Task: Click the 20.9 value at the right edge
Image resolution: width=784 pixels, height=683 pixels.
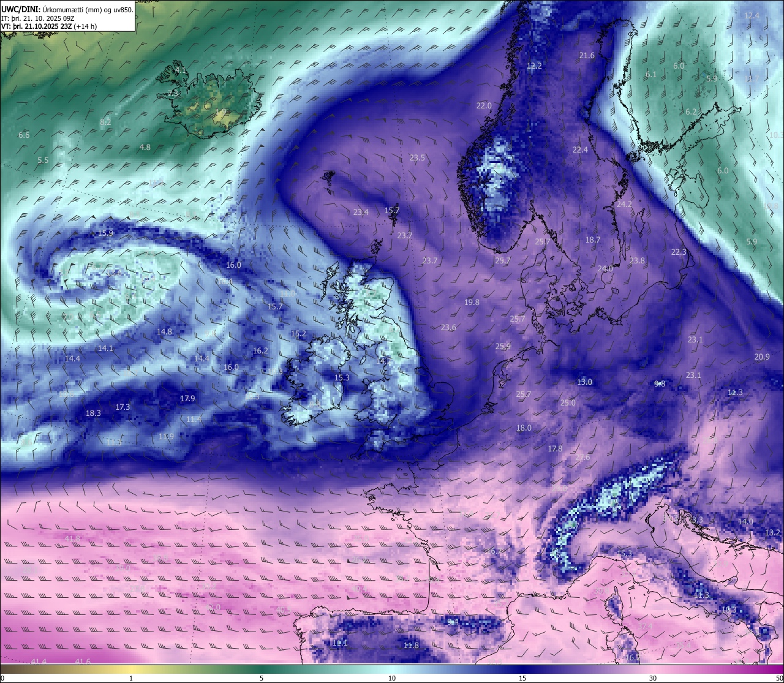Action: (x=762, y=357)
